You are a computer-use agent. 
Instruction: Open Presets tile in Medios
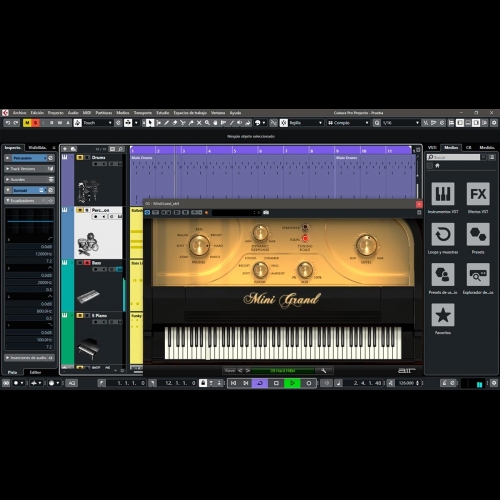(x=478, y=234)
